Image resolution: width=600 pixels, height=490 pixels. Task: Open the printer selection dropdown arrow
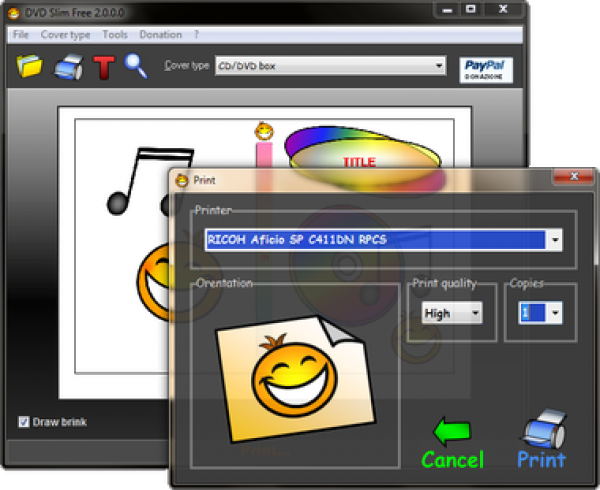tap(555, 240)
